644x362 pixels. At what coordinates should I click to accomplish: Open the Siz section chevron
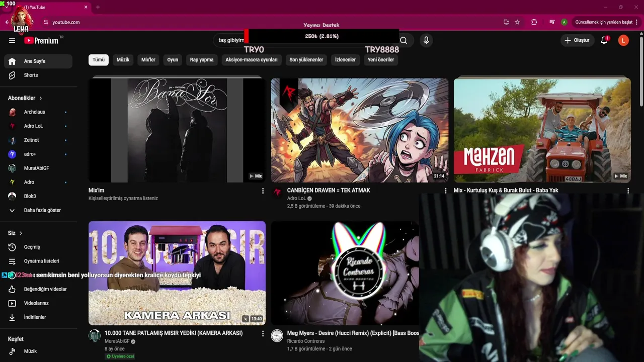[x=21, y=233]
